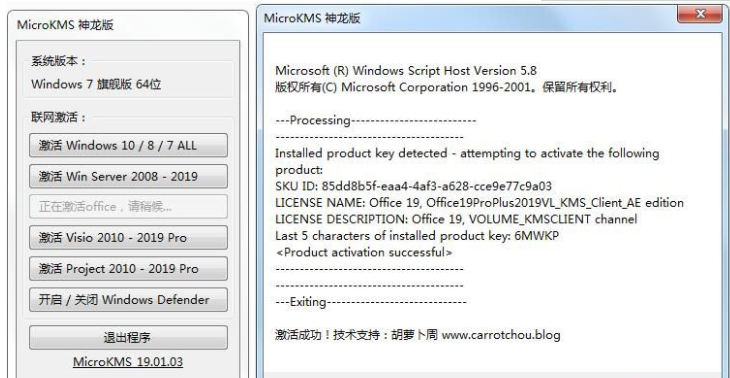Click the www.carrotchou.blog address text

[501, 335]
